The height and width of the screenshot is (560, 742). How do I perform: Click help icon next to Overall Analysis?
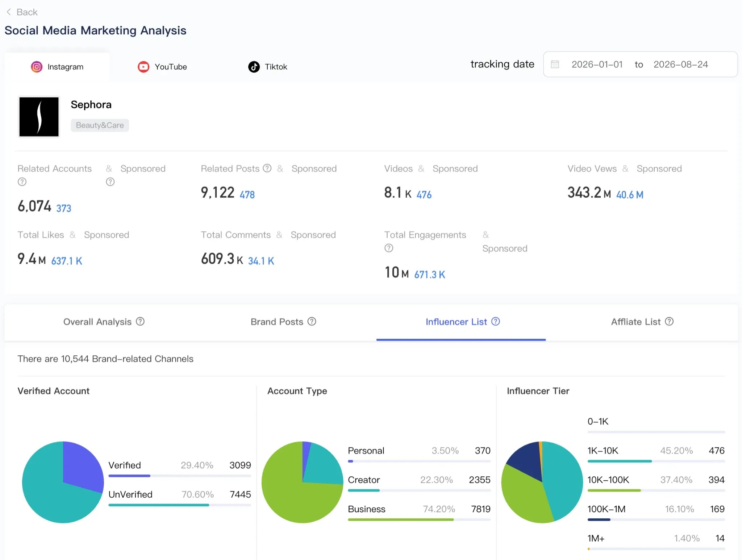pyautogui.click(x=140, y=322)
